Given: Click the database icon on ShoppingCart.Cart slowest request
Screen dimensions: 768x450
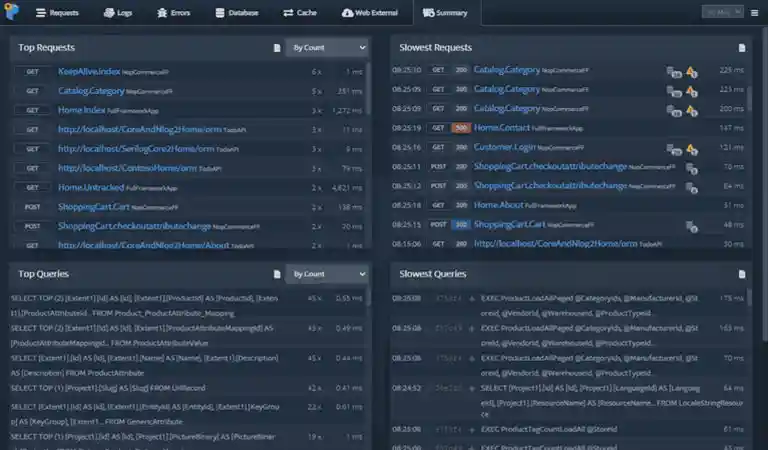Looking at the screenshot, I should (691, 225).
